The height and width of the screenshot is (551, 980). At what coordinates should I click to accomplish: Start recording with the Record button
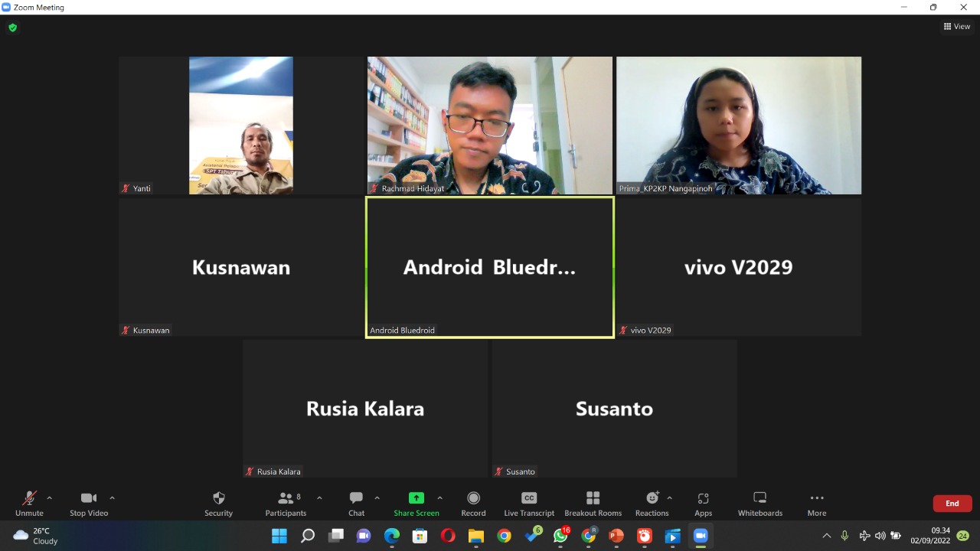point(473,499)
